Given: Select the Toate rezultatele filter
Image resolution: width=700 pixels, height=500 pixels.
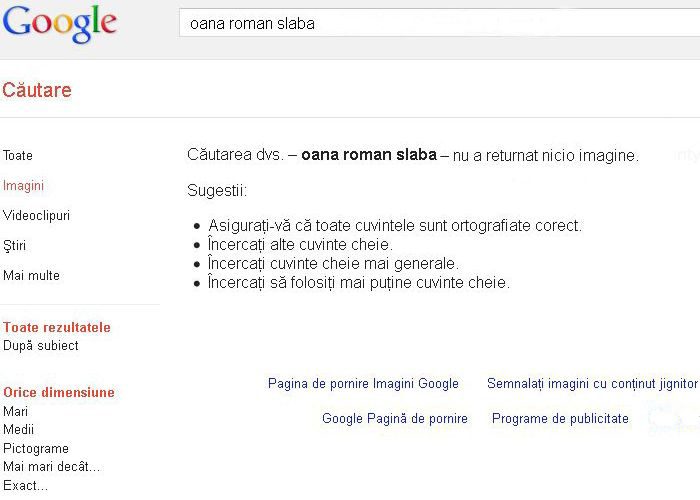Looking at the screenshot, I should pos(57,327).
